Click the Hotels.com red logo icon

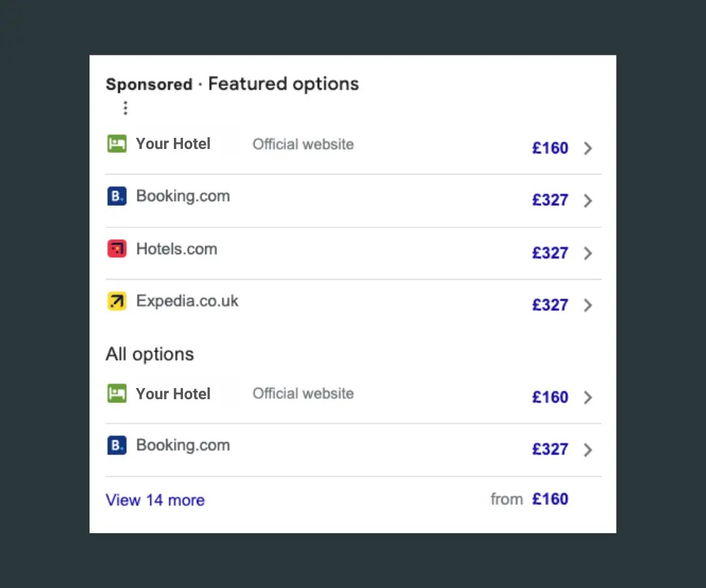tap(116, 249)
